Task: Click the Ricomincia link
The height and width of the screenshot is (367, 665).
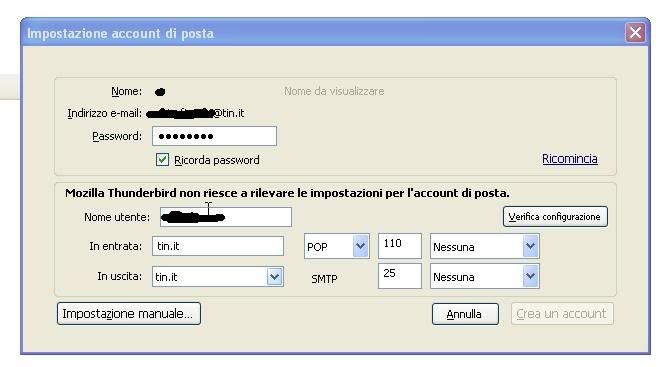Action: coord(570,159)
